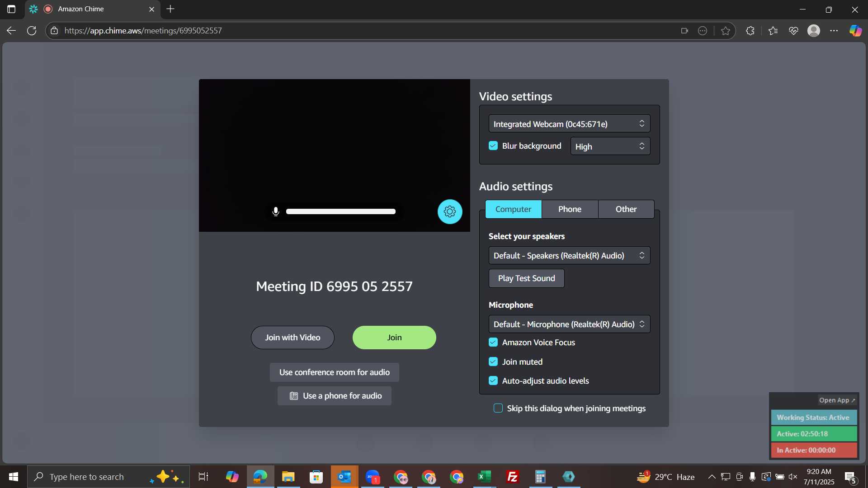
Task: Click Use conference room for audio
Action: (335, 372)
